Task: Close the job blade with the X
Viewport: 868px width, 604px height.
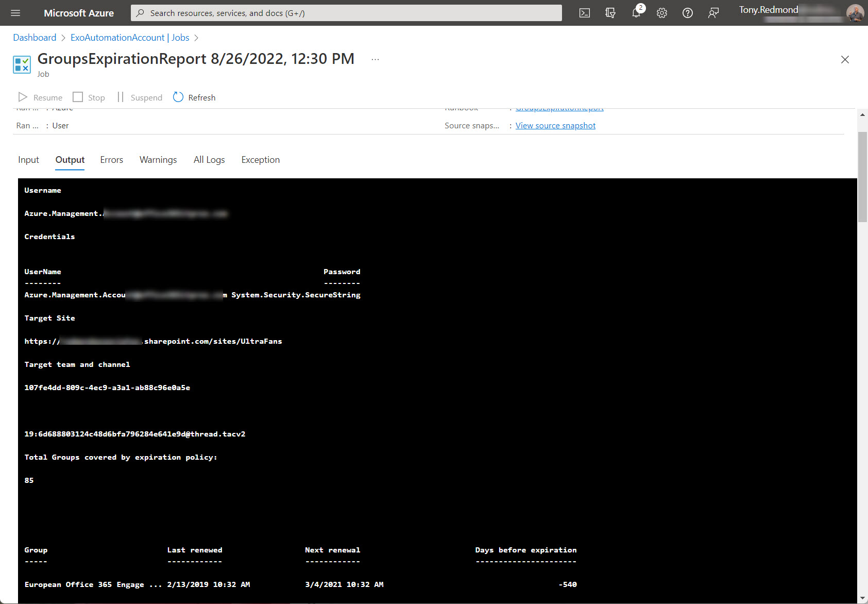Action: [x=845, y=60]
